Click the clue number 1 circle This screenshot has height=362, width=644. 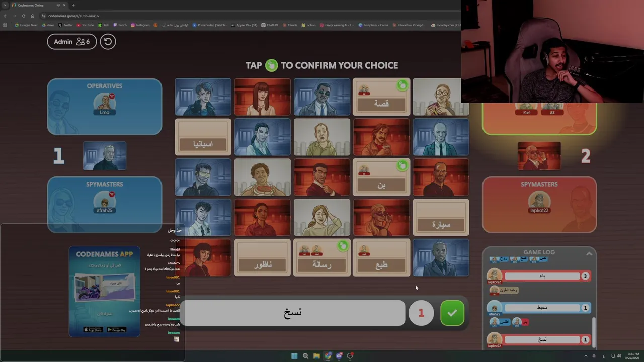pyautogui.click(x=421, y=313)
